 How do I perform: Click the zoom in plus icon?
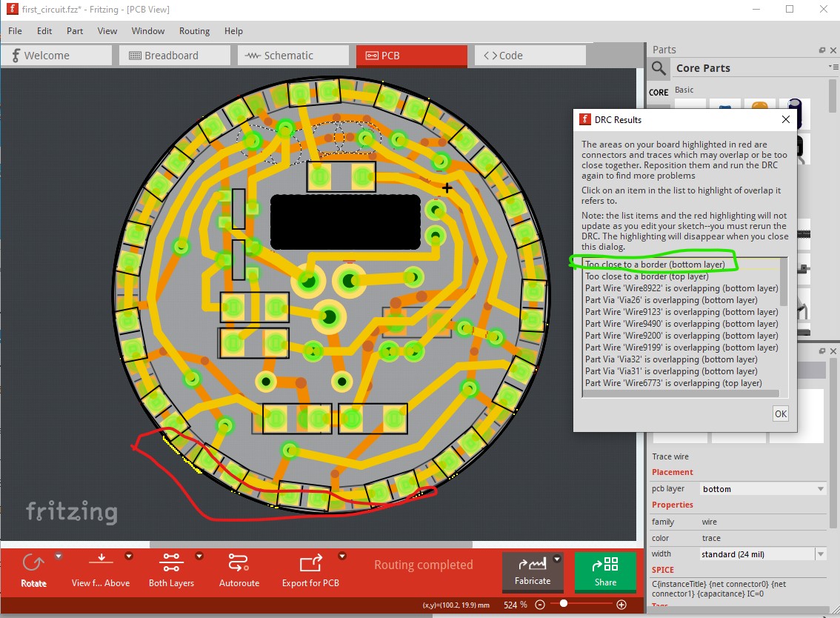[x=621, y=605]
